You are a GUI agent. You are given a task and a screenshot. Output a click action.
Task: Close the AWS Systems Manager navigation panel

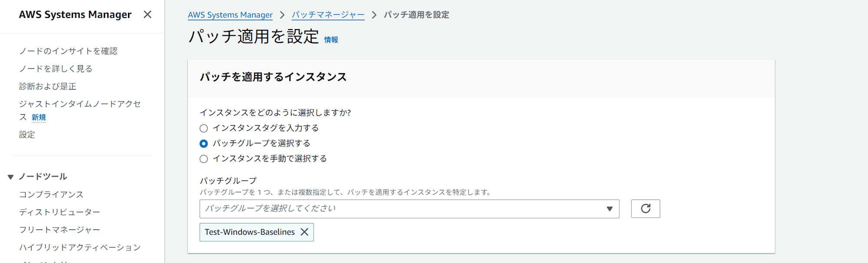coord(148,14)
